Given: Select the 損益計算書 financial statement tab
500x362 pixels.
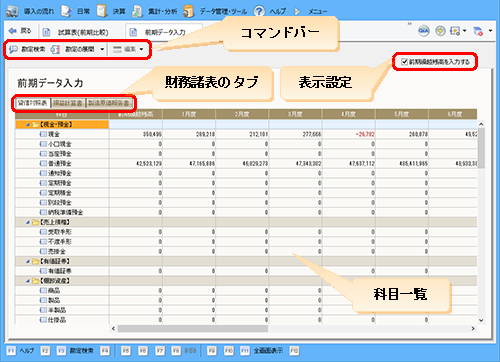Looking at the screenshot, I should (x=68, y=103).
